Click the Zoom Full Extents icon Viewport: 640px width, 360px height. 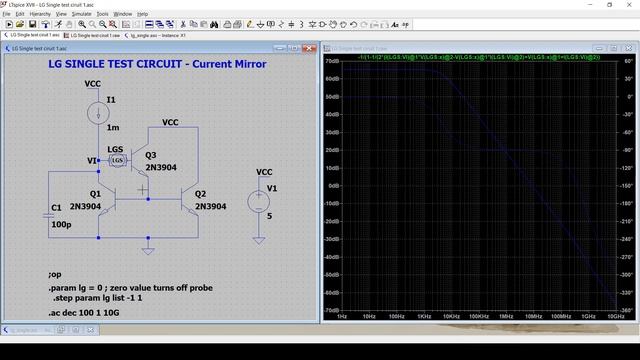[x=113, y=24]
